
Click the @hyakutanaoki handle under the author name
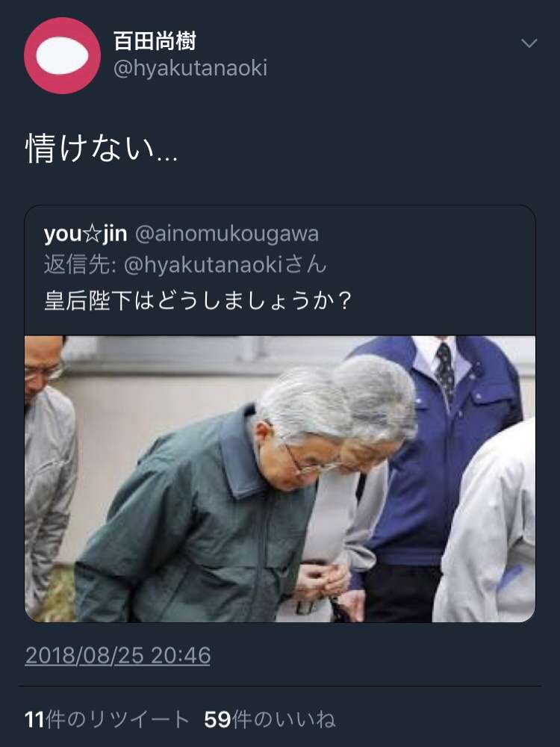click(190, 68)
